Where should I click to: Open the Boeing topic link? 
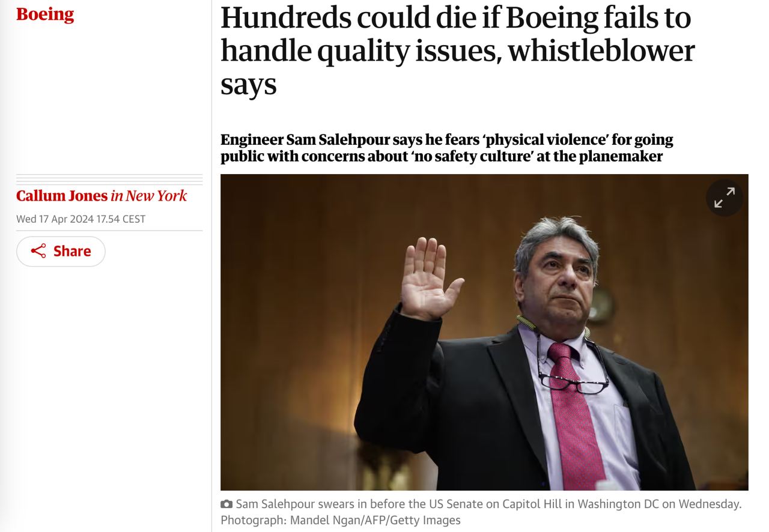(45, 14)
